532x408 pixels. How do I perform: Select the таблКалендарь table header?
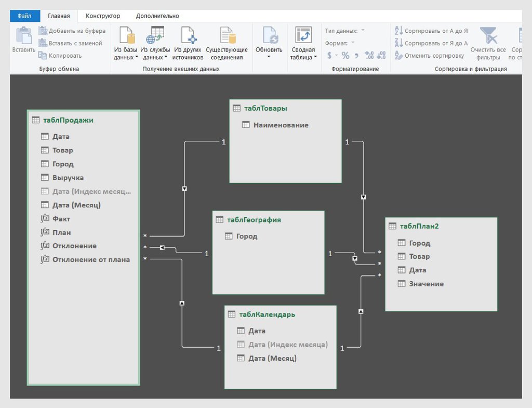pyautogui.click(x=267, y=314)
